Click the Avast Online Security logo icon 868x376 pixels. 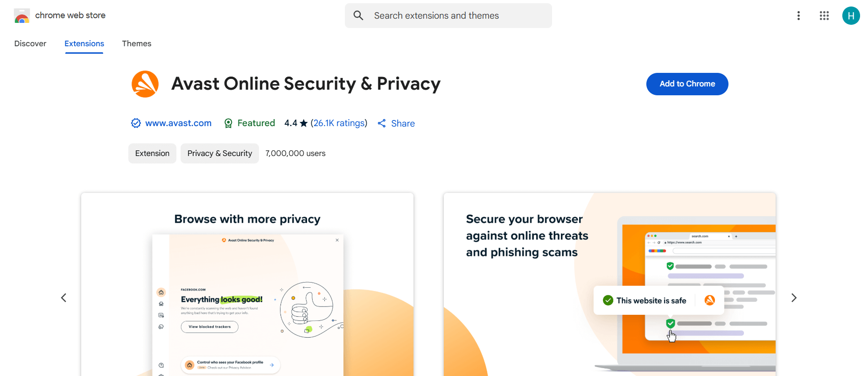pos(145,84)
